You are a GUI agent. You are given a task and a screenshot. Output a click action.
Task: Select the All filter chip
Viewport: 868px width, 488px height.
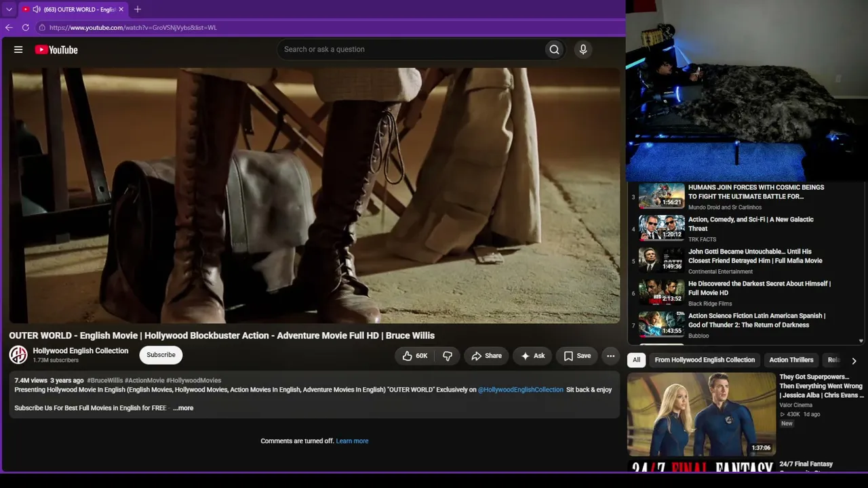pyautogui.click(x=636, y=360)
